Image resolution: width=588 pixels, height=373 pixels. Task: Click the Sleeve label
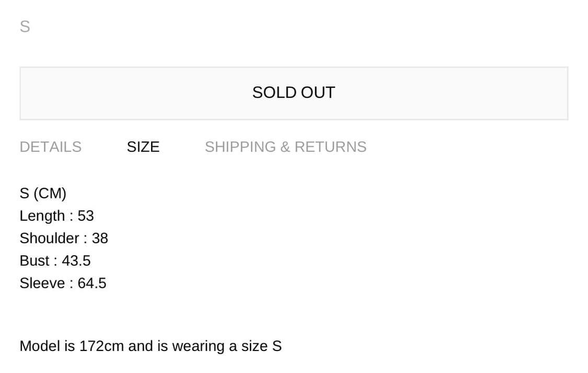coord(42,284)
